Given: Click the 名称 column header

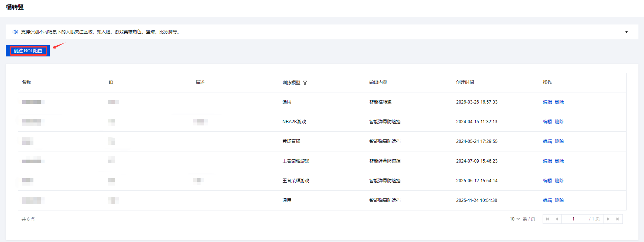Looking at the screenshot, I should (26, 82).
